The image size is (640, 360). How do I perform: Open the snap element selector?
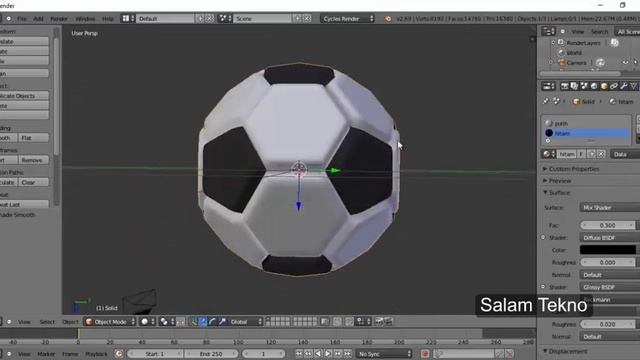[362, 322]
